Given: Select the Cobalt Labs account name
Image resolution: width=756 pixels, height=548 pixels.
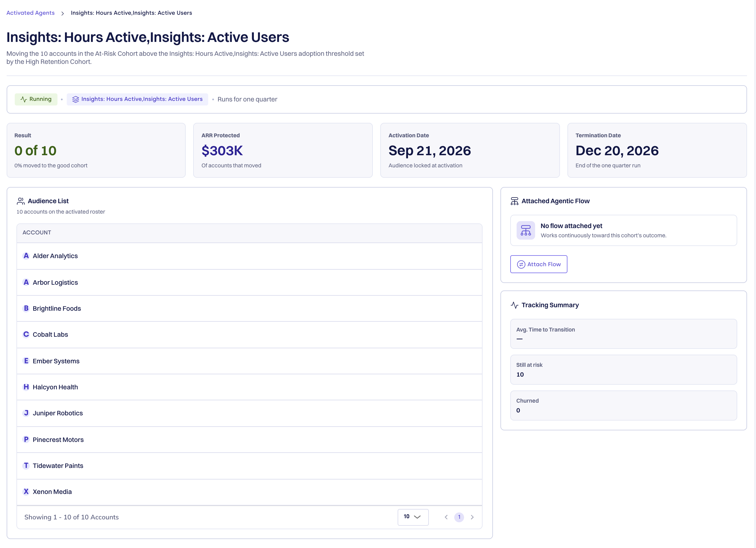Looking at the screenshot, I should click(50, 334).
